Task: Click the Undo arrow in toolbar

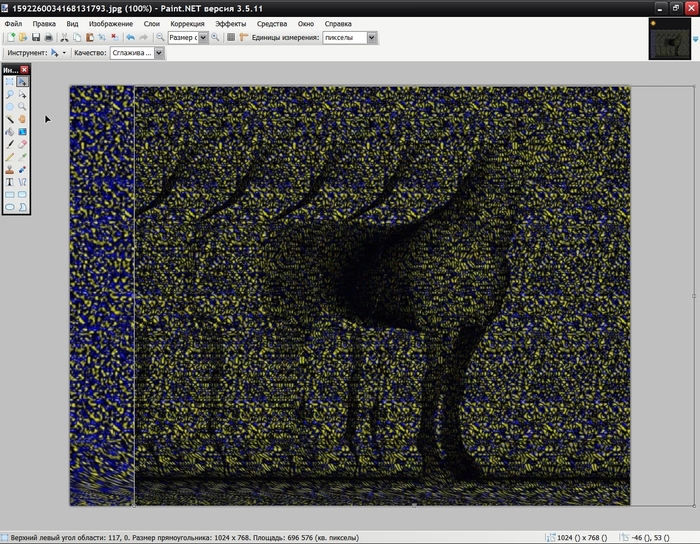Action: coord(130,37)
